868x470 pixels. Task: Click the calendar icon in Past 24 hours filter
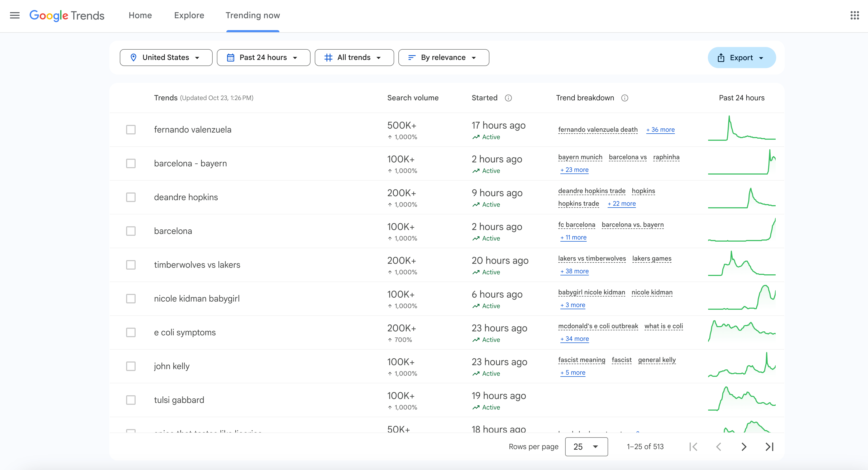(x=231, y=58)
